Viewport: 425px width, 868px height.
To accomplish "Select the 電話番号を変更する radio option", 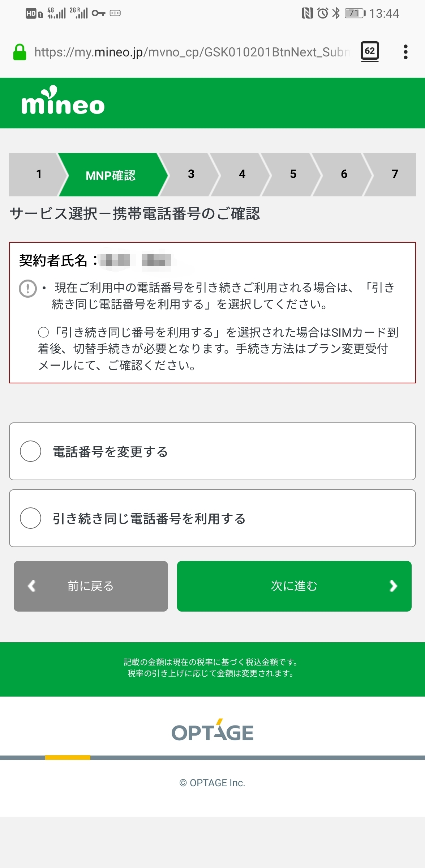I will click(31, 451).
